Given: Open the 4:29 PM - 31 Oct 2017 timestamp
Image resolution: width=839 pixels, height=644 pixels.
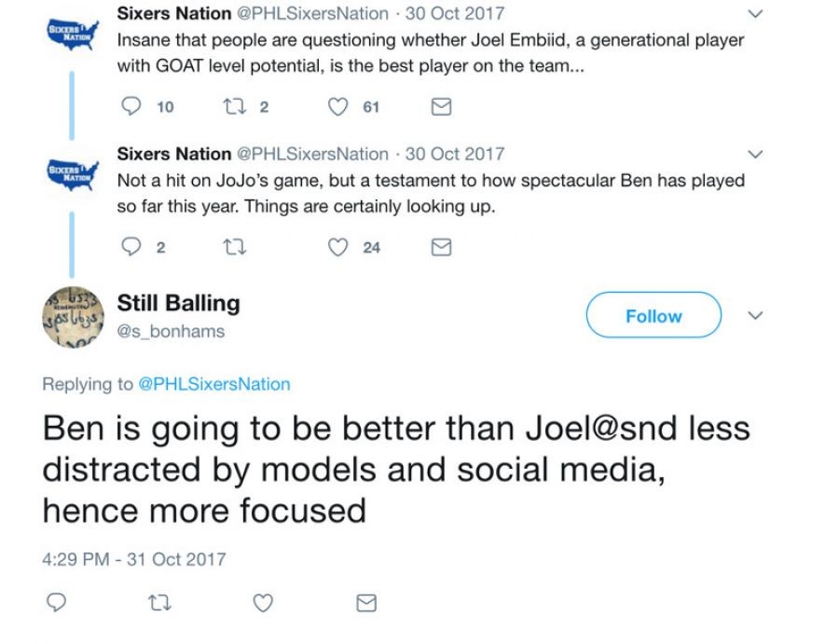Looking at the screenshot, I should point(134,559).
